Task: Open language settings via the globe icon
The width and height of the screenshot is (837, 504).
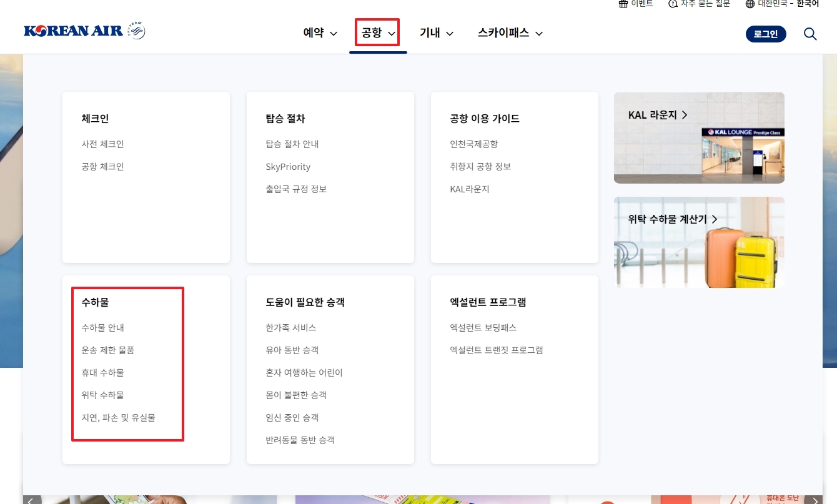Action: (x=749, y=4)
